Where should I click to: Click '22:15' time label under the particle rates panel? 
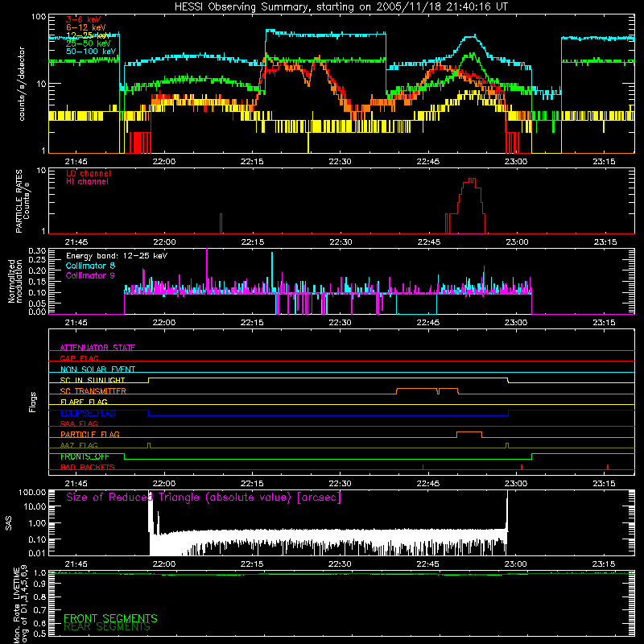click(252, 242)
